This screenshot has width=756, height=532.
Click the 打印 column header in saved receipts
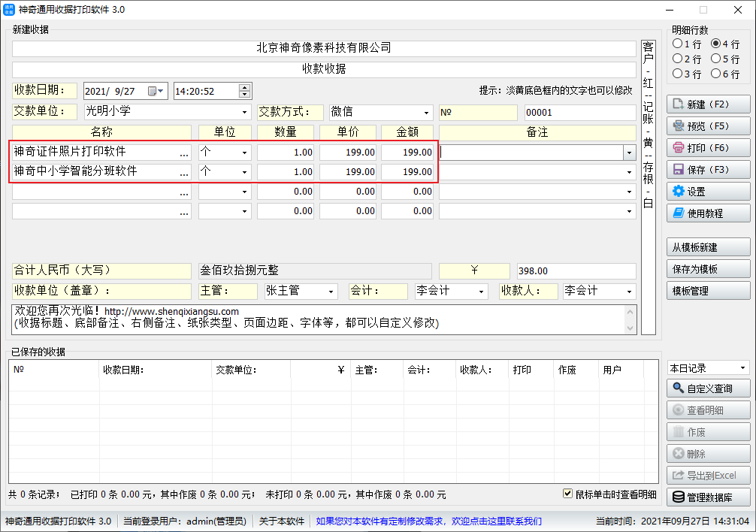click(531, 370)
